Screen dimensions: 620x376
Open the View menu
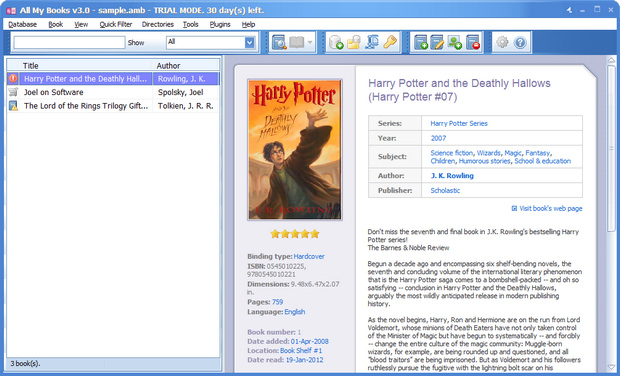coord(81,24)
